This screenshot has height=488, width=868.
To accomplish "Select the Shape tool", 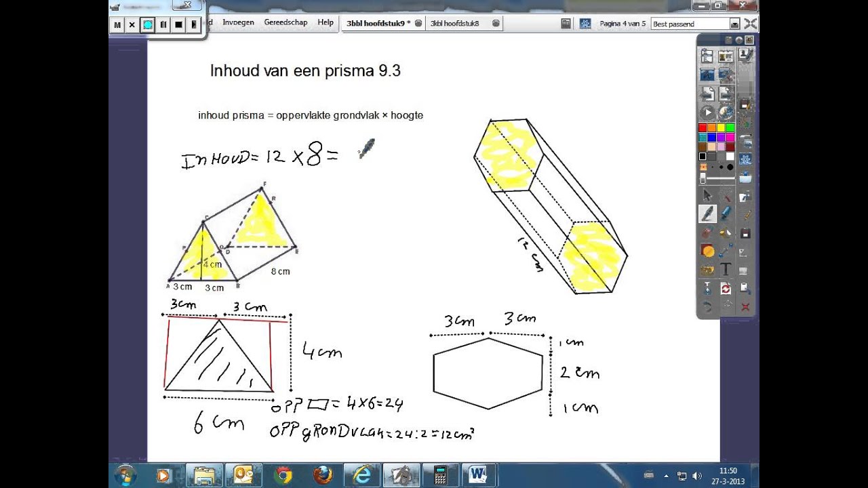I will pyautogui.click(x=707, y=250).
